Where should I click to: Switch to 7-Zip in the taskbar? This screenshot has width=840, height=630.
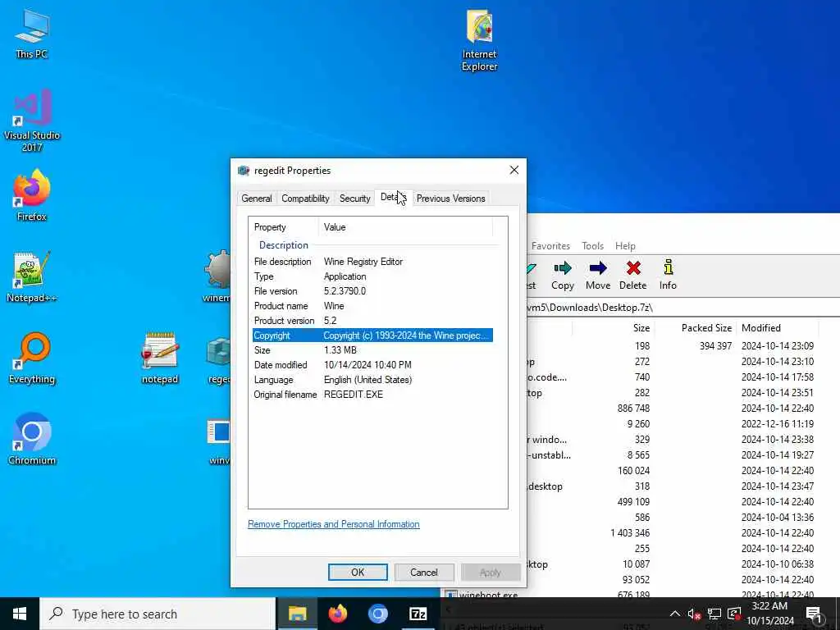[418, 614]
